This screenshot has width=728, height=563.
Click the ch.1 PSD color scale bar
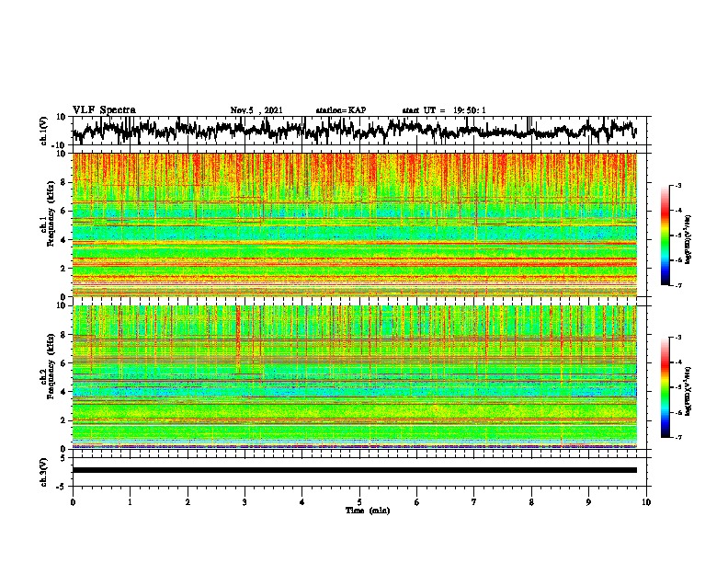click(665, 236)
